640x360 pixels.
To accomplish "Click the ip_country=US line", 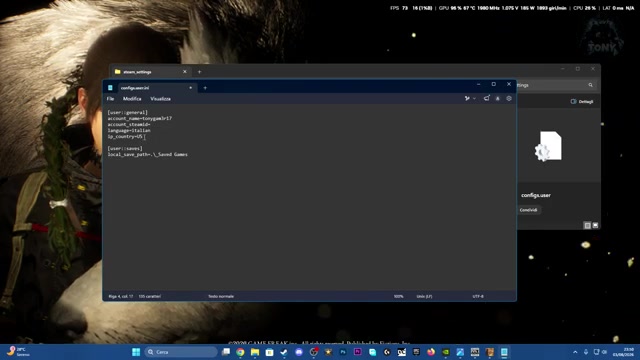I will (x=125, y=137).
